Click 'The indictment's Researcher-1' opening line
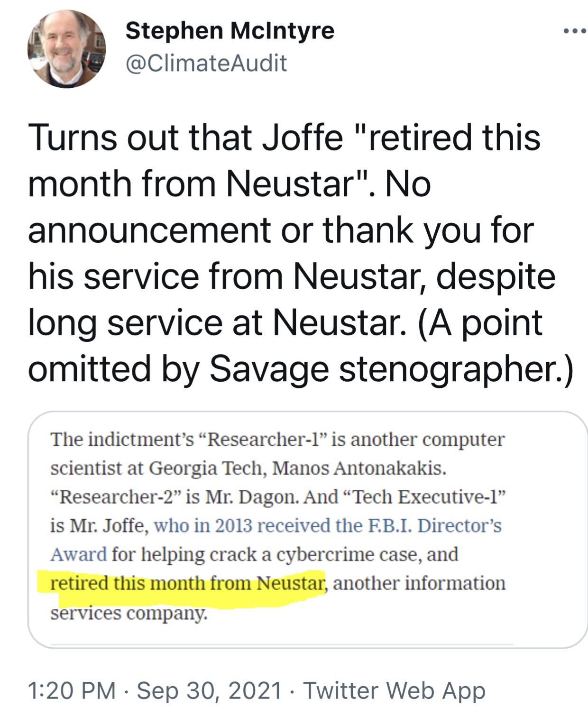Screen dimensions: 588x716 coord(188,440)
